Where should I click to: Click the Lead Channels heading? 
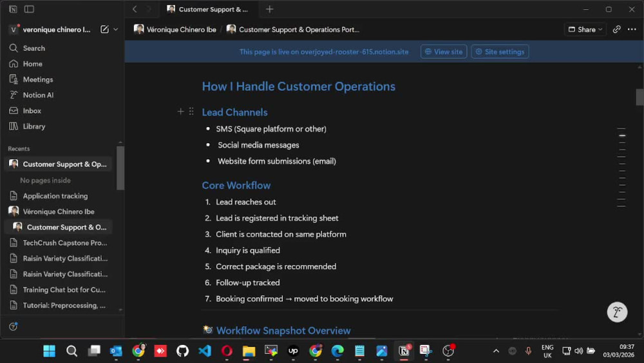pos(234,112)
